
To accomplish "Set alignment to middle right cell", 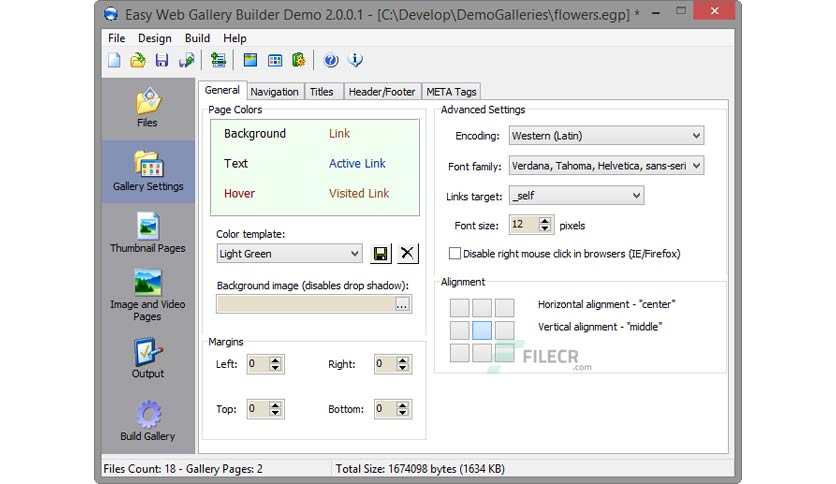I will pyautogui.click(x=504, y=330).
